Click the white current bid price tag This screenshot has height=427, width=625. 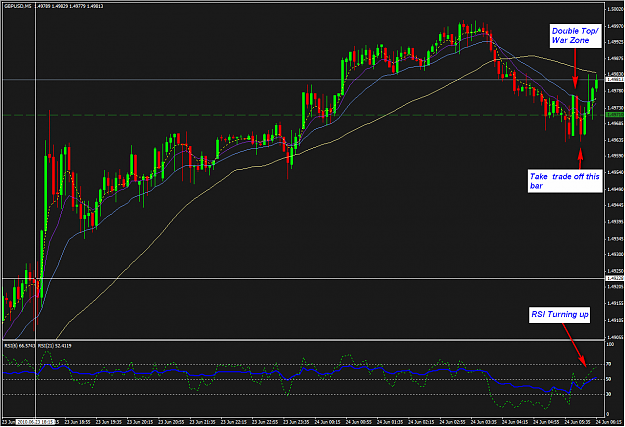point(615,80)
